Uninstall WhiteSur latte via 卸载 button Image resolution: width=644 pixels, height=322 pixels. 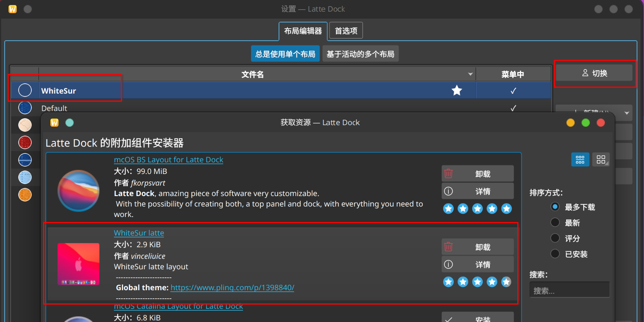[x=478, y=247]
